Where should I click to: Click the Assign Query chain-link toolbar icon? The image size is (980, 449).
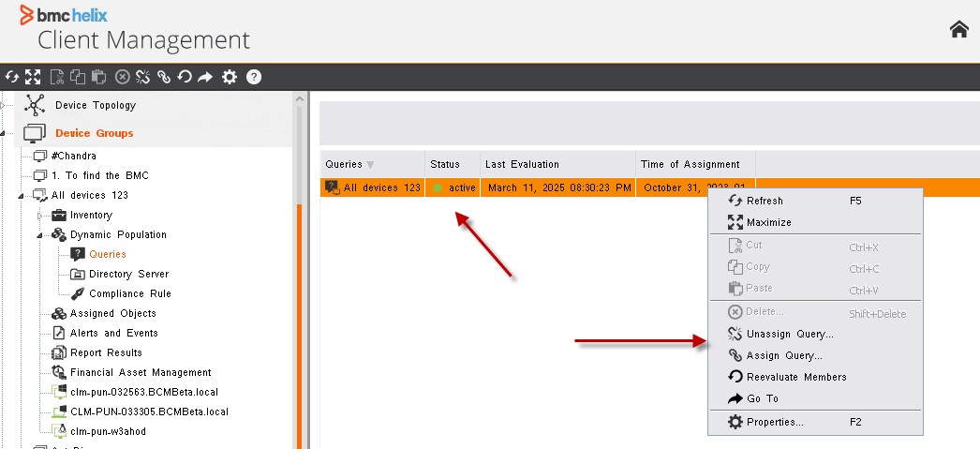point(164,77)
